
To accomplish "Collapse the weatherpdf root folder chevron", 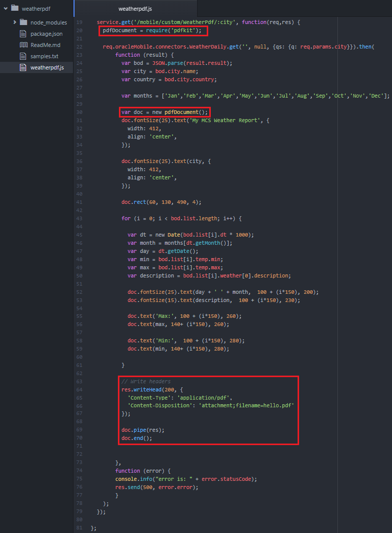I will coord(6,9).
